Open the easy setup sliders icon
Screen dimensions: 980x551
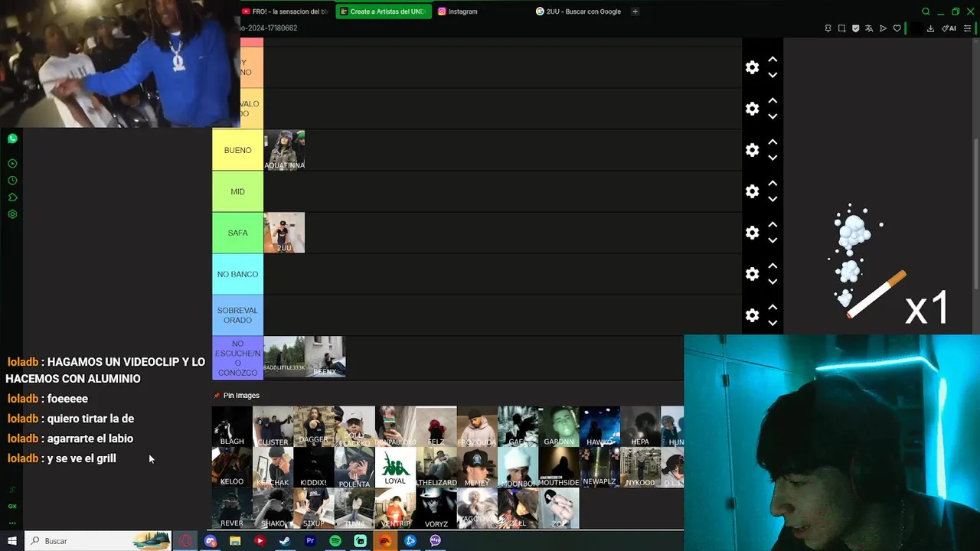967,28
